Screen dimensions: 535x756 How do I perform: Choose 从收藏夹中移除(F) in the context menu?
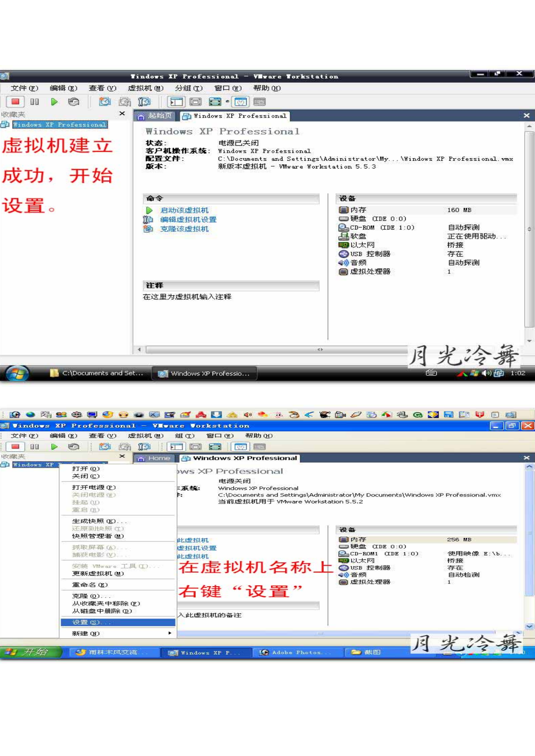pyautogui.click(x=118, y=604)
